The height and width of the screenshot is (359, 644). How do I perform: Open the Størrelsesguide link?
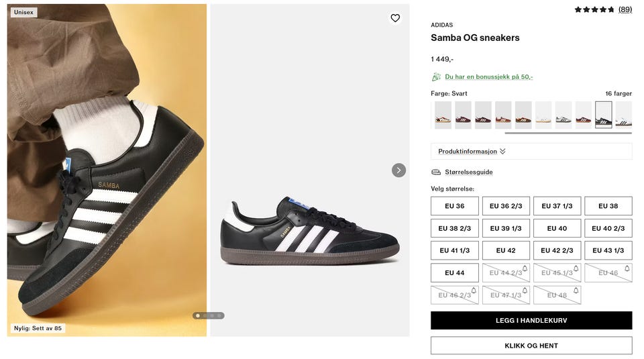point(469,172)
